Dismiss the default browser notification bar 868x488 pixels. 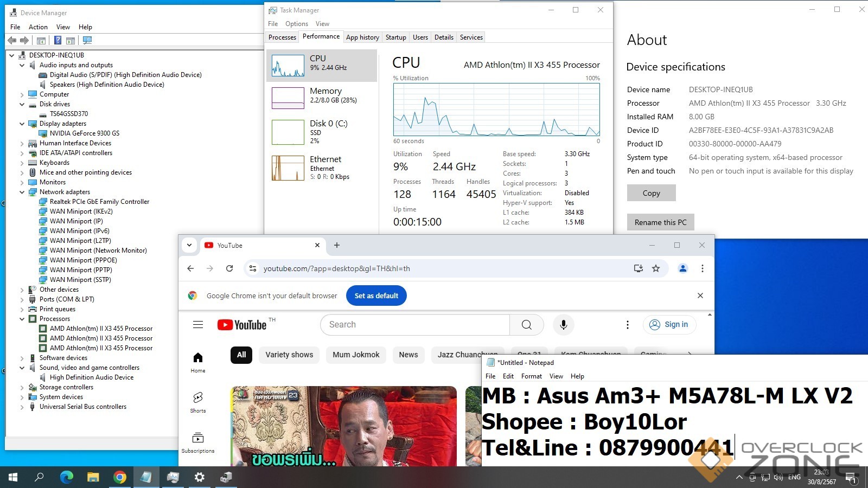(700, 296)
